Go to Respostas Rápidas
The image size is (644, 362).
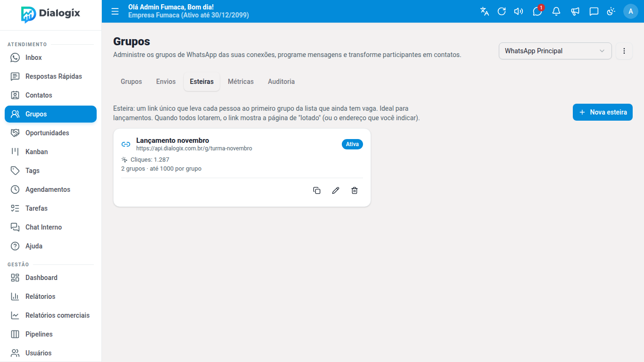click(x=51, y=76)
